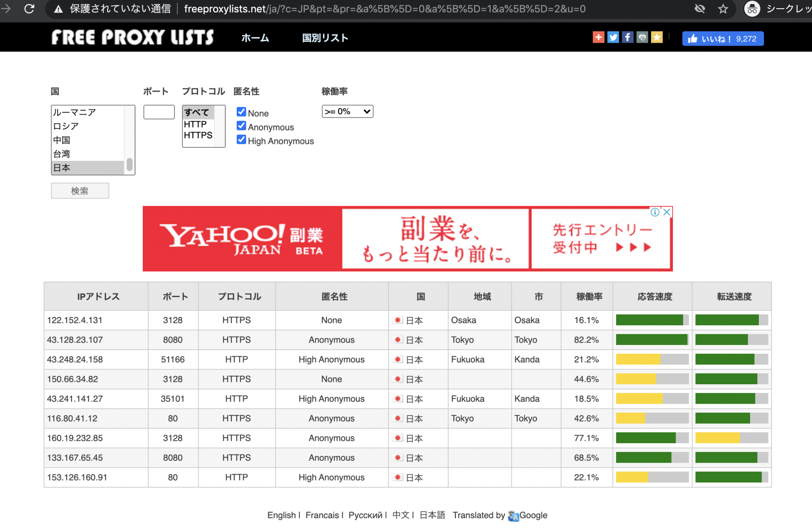Click the 転送速度 column header
This screenshot has height=532, width=812.
point(732,296)
